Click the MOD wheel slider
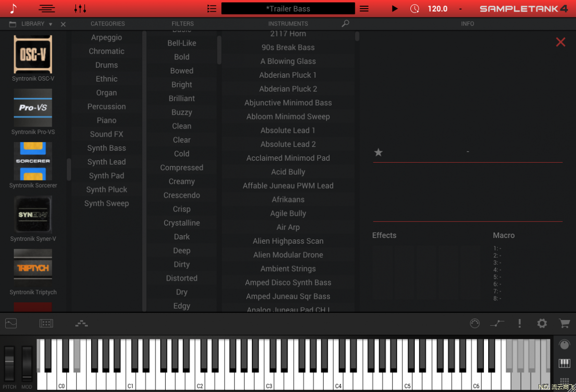This screenshot has width=576, height=392. click(x=27, y=363)
